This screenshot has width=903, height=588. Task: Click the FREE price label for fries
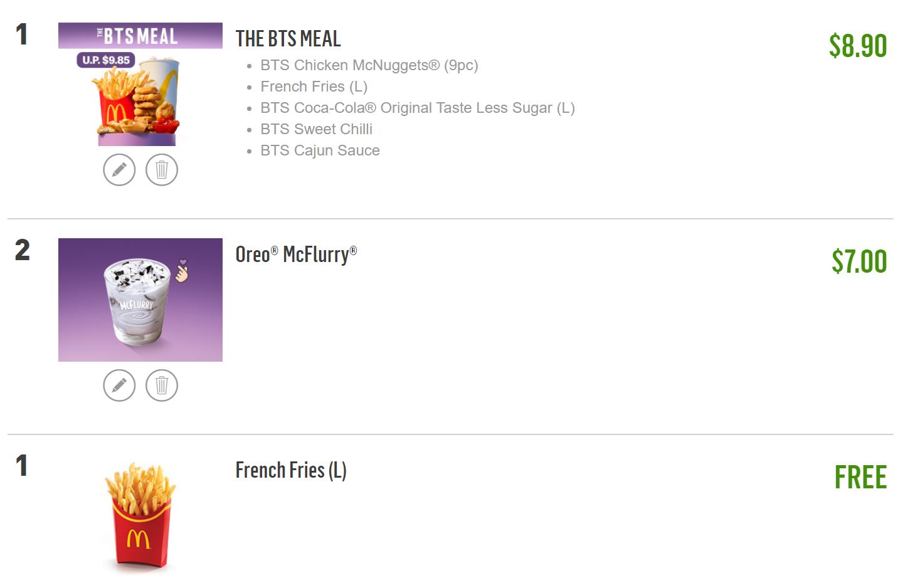pyautogui.click(x=860, y=477)
